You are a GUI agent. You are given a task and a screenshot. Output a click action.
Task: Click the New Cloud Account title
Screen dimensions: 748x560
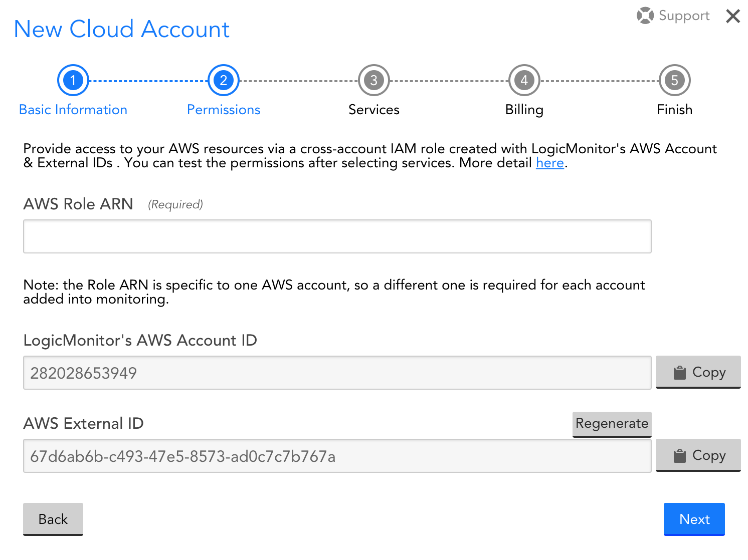point(122,29)
